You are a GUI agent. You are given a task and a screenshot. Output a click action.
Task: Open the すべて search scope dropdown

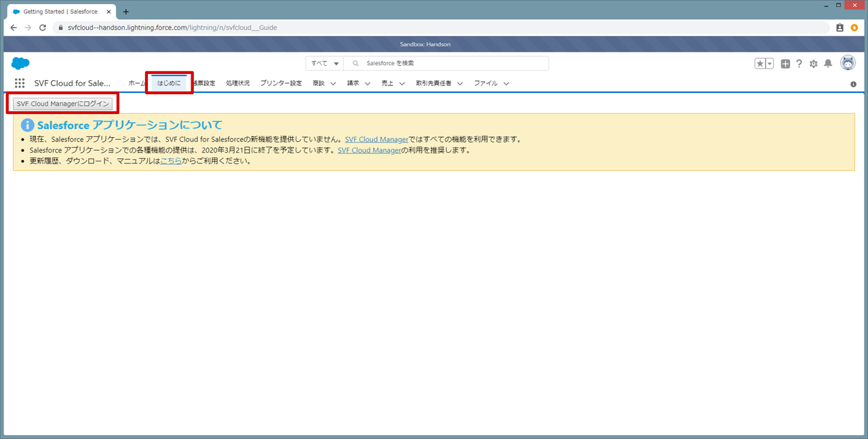[324, 63]
